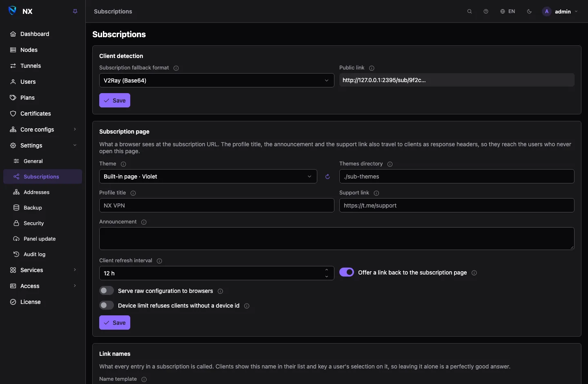Open the admin account menu

tap(560, 11)
